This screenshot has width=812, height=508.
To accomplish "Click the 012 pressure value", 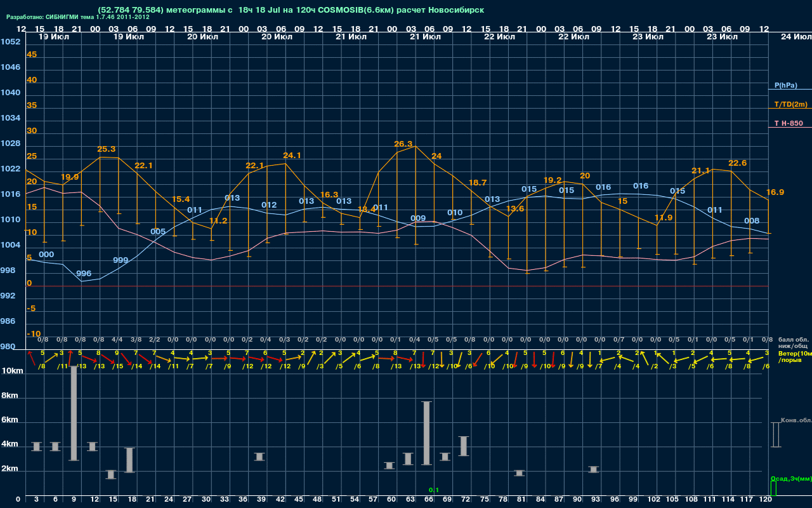I will 269,205.
